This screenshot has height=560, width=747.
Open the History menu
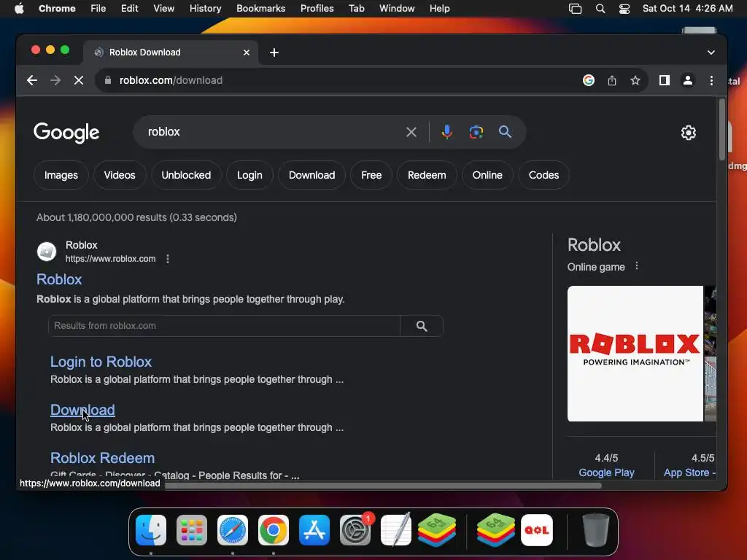205,9
